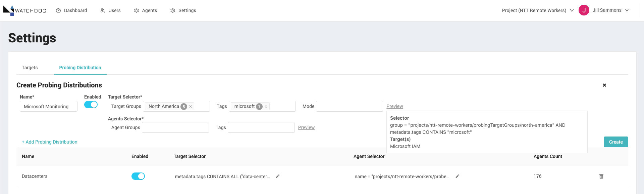
Task: Click the Create button
Action: [x=616, y=142]
